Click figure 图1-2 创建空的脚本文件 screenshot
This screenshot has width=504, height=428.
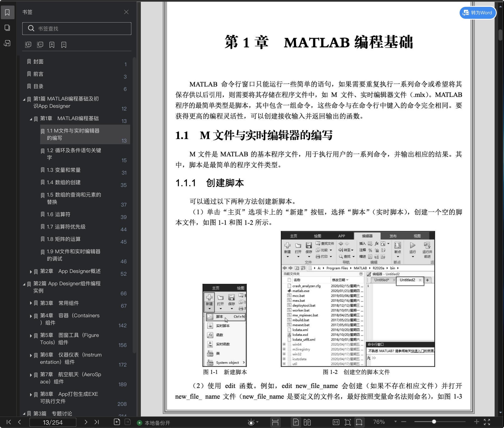[358, 299]
